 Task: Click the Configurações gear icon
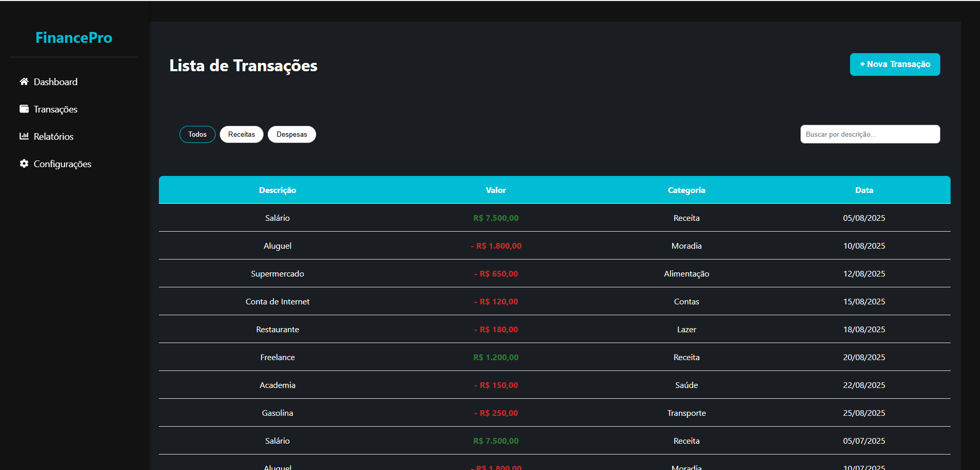[x=24, y=164]
